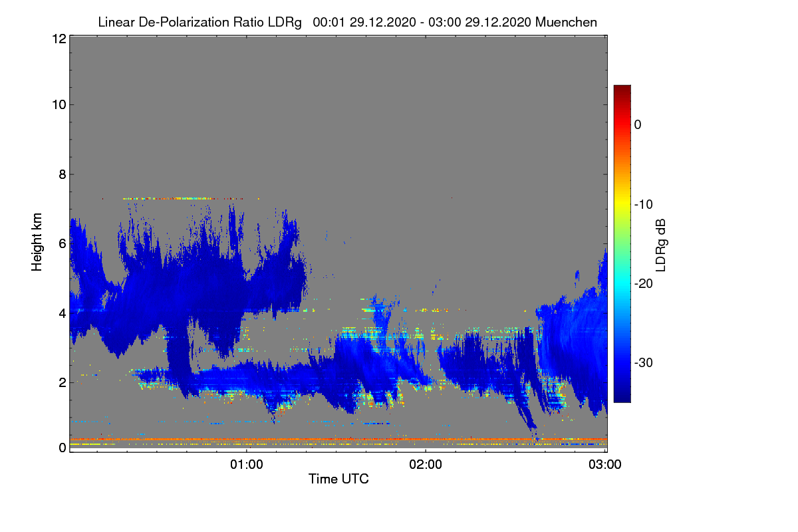This screenshot has width=798, height=532.
Task: Click the '02:00' time tick label
Action: [x=426, y=464]
